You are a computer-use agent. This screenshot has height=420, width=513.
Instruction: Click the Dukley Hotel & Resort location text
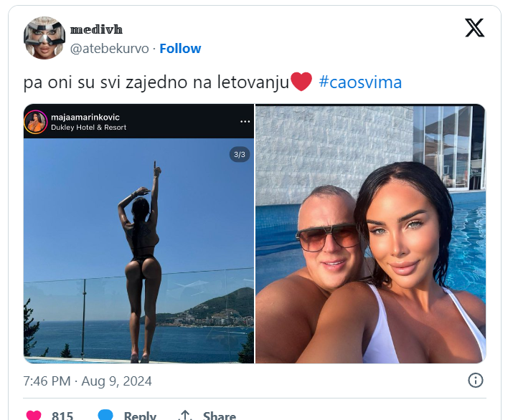(x=89, y=128)
